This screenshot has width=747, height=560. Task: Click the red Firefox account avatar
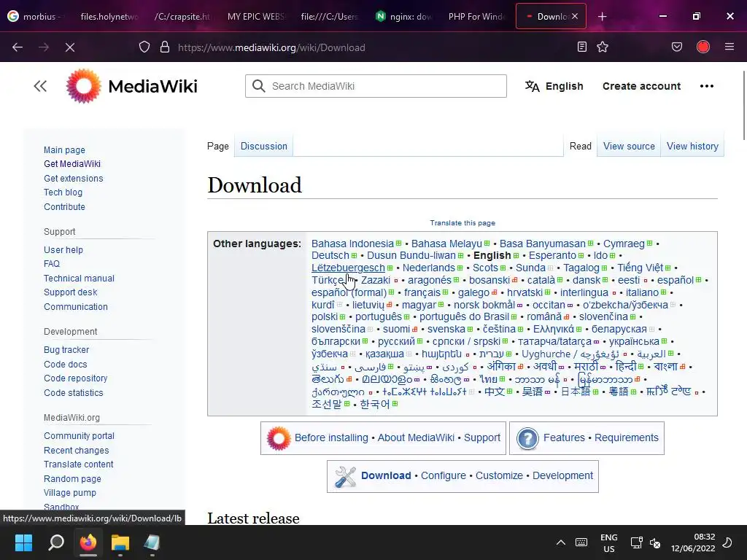tap(703, 47)
